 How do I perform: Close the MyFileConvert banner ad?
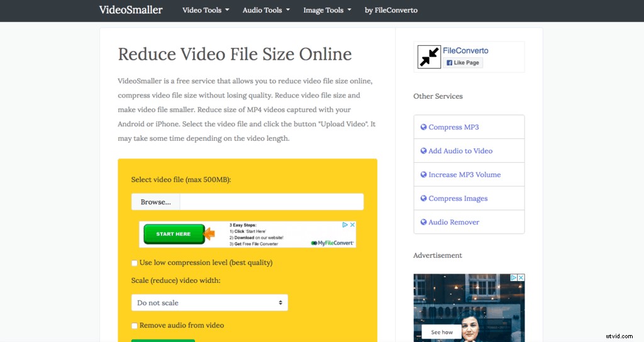point(352,224)
